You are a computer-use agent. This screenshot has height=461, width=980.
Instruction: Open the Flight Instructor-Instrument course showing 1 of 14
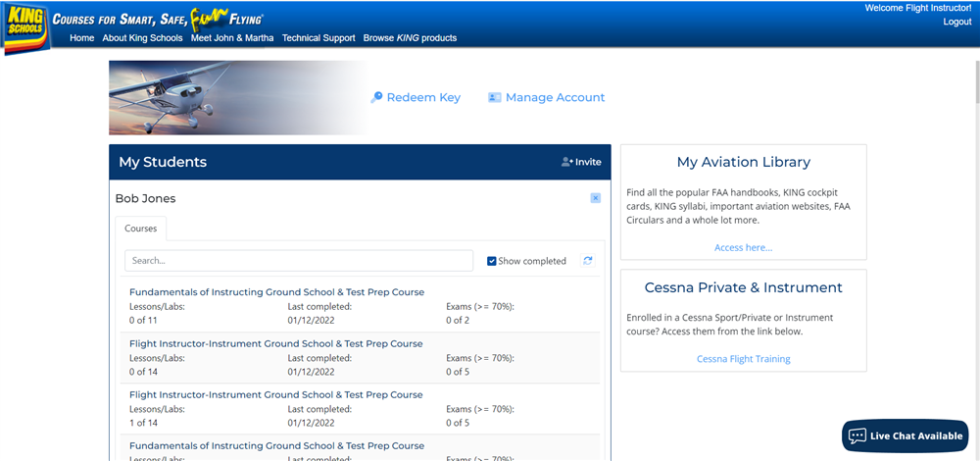(275, 394)
